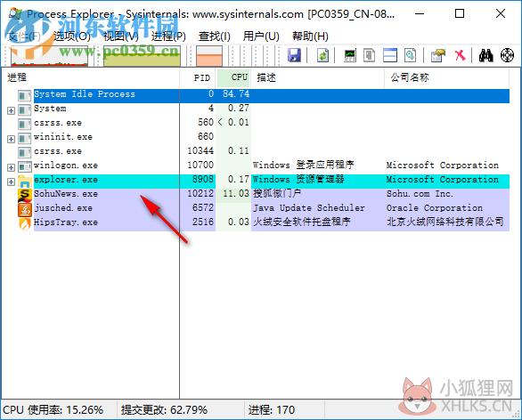Sort by the 进程 column header
The width and height of the screenshot is (522, 420).
pos(91,77)
